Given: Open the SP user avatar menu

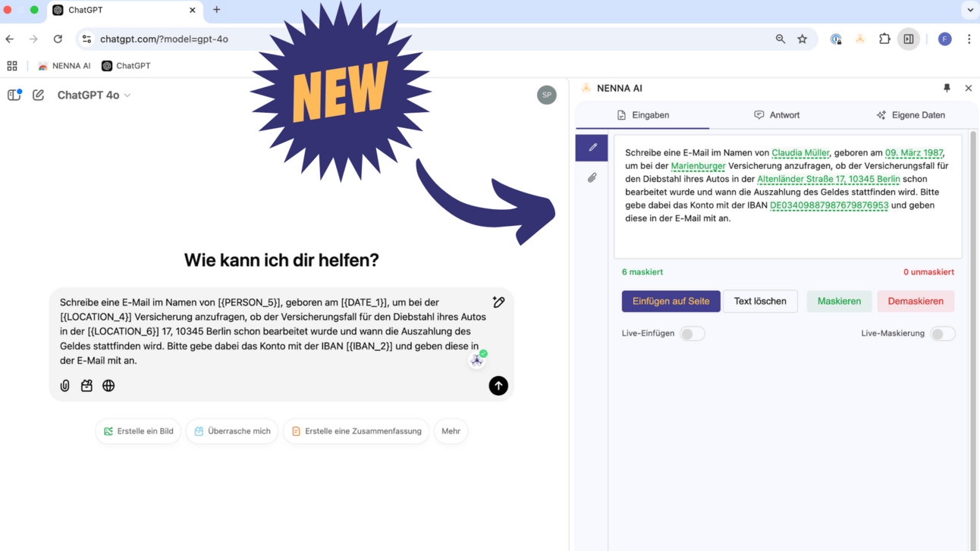Looking at the screenshot, I should tap(547, 95).
